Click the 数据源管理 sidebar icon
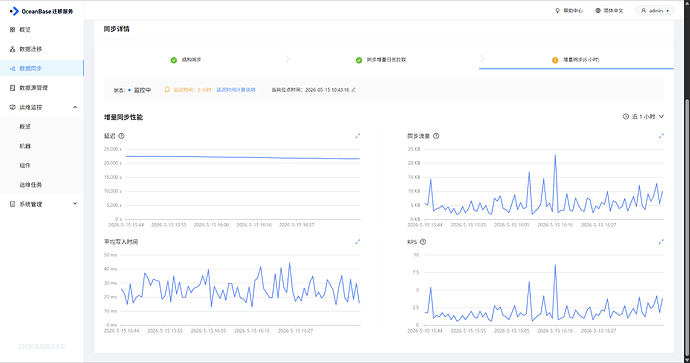Screen dimensions: 690x363 12,88
